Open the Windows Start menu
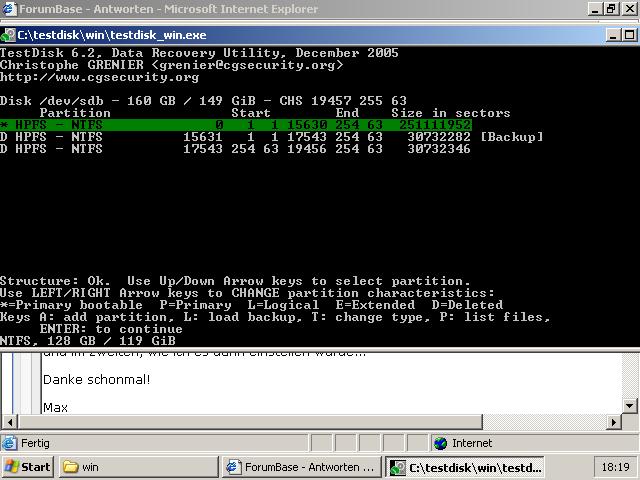 point(28,467)
